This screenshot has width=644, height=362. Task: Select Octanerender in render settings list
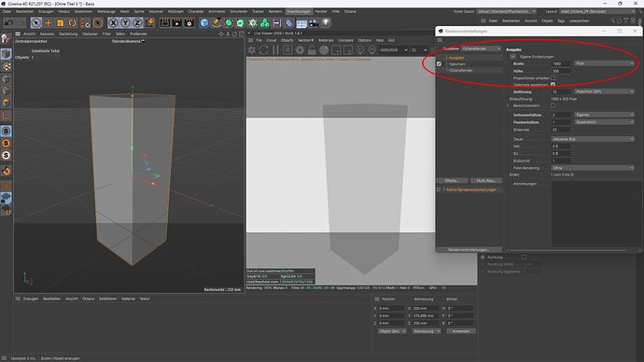461,71
